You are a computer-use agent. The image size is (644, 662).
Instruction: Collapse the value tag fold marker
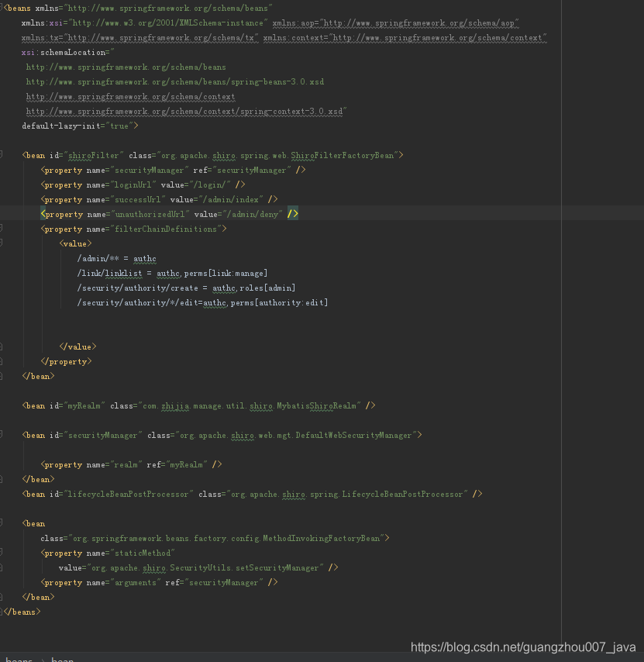(x=2, y=243)
